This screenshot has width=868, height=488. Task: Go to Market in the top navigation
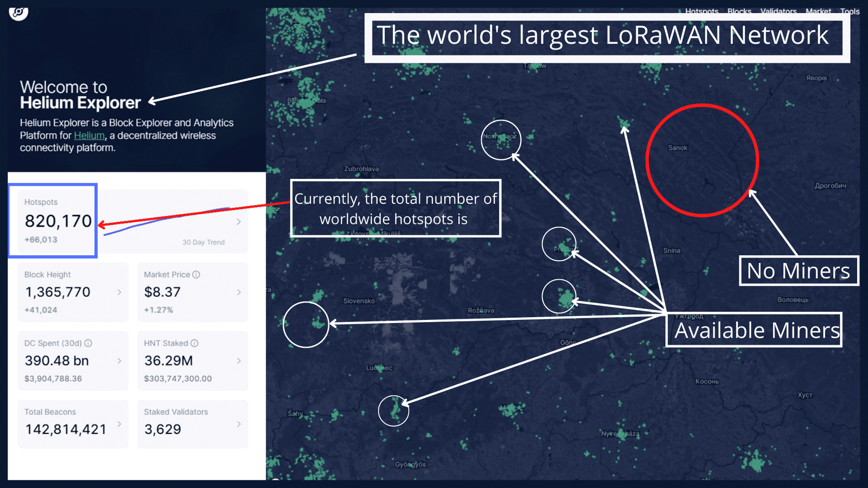(818, 11)
